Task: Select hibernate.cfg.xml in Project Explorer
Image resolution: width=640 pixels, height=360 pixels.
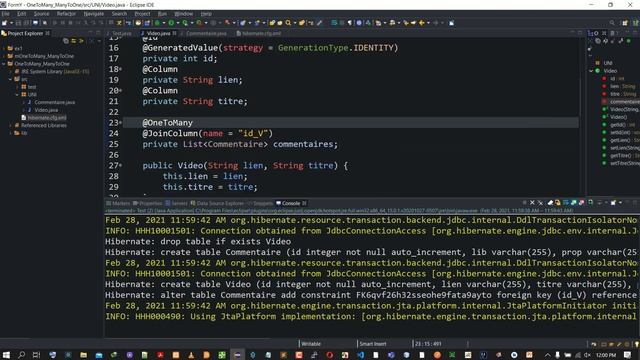Action: pos(44,118)
